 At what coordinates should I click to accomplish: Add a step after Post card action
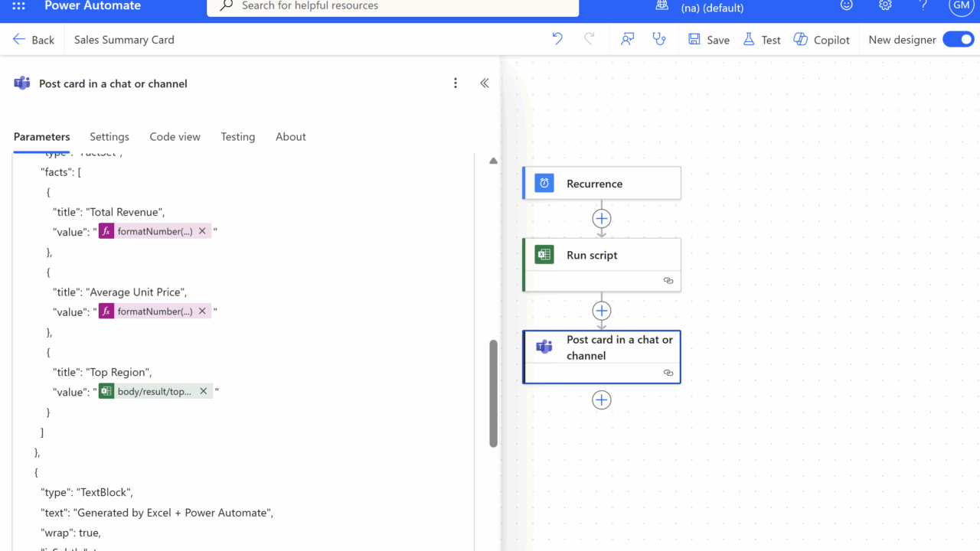click(x=602, y=400)
